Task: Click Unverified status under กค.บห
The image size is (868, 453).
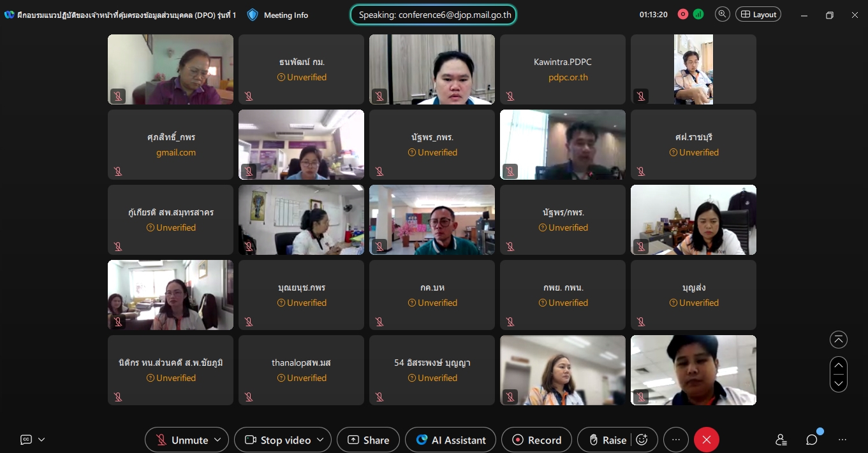Action: tap(432, 303)
